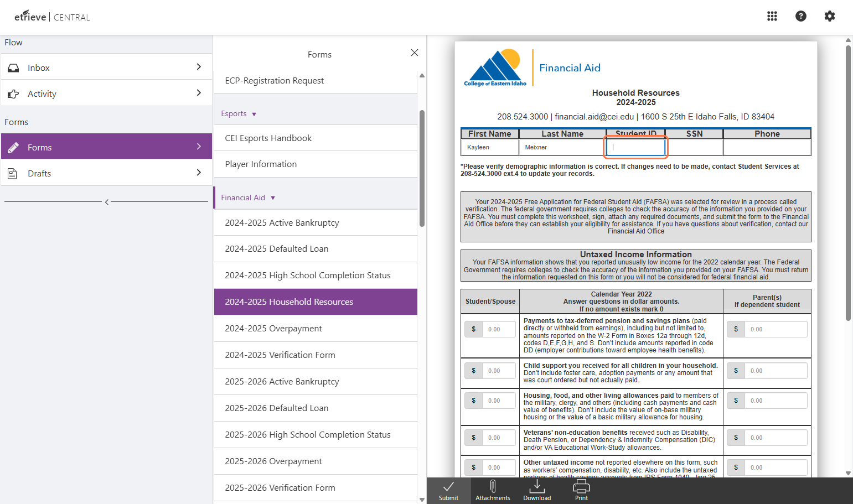Open the help question mark icon
Viewport: 853px width, 504px height.
click(801, 16)
